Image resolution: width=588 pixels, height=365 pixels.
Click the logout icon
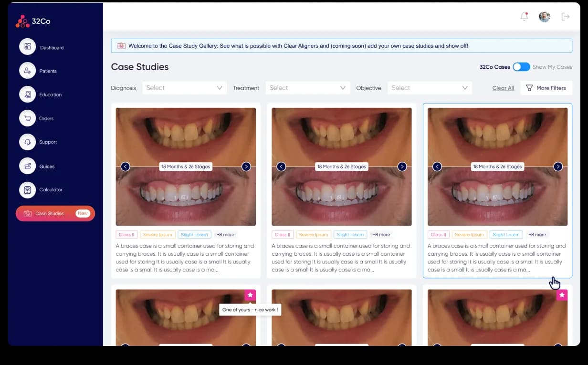click(x=566, y=17)
